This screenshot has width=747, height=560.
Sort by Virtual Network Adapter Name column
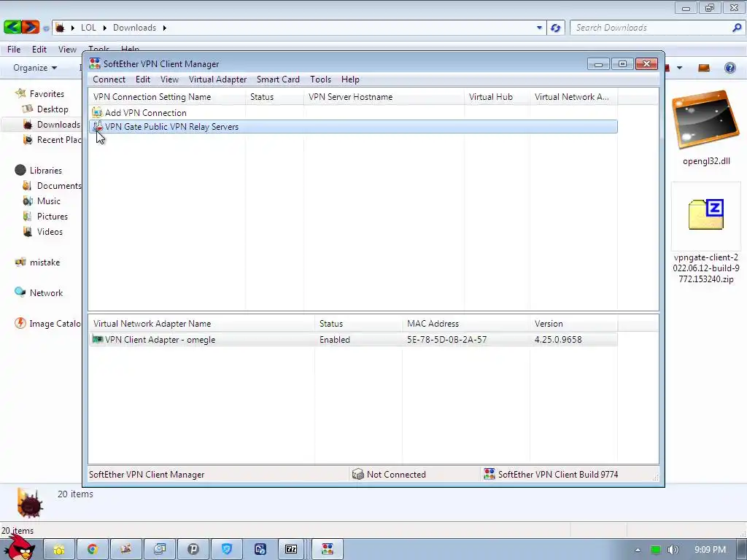pyautogui.click(x=201, y=323)
